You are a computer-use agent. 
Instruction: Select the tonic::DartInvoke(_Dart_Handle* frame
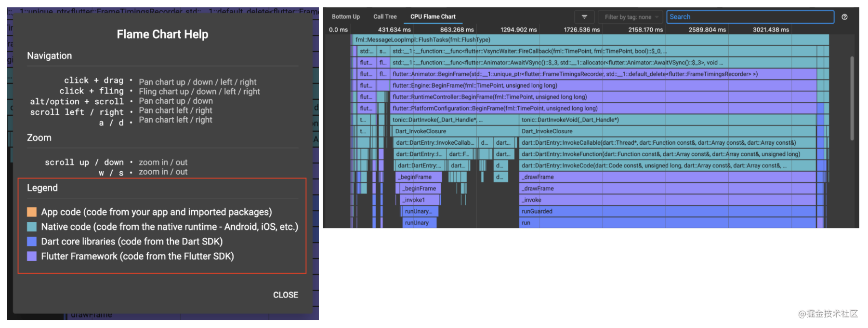(x=454, y=120)
